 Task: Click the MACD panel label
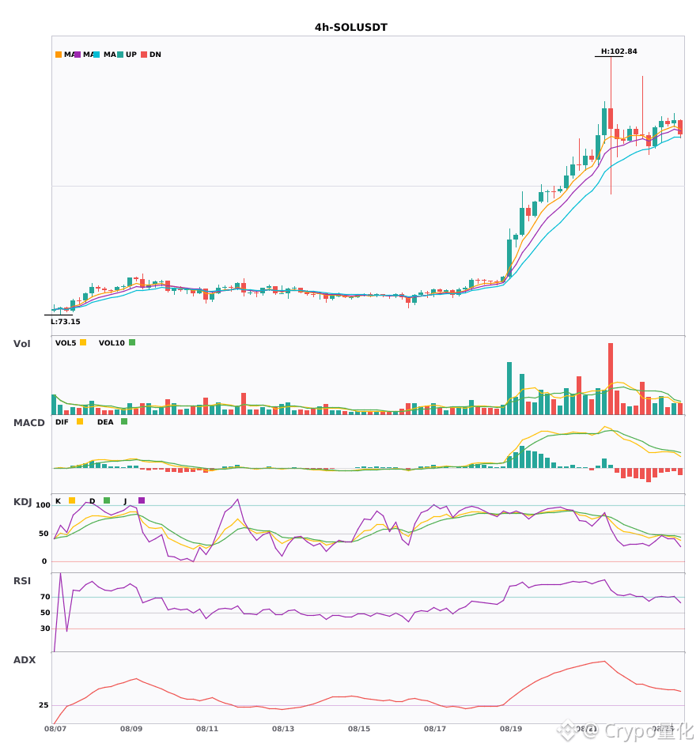[28, 423]
